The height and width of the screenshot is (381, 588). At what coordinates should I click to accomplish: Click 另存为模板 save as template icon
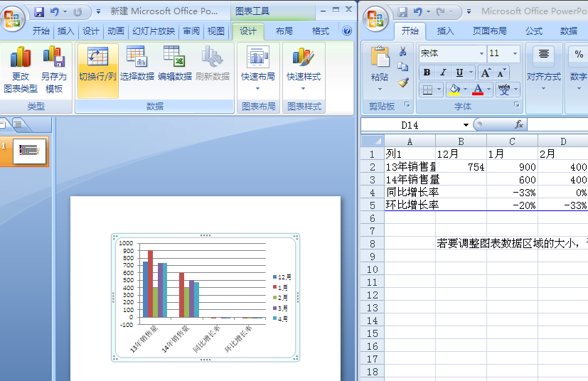click(x=54, y=70)
